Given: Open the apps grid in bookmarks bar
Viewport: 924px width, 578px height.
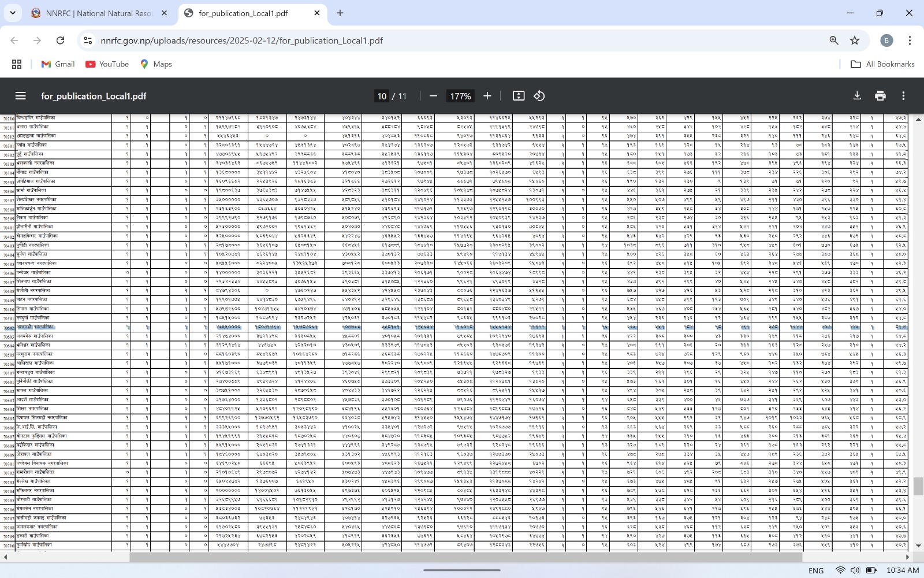Looking at the screenshot, I should coord(17,64).
